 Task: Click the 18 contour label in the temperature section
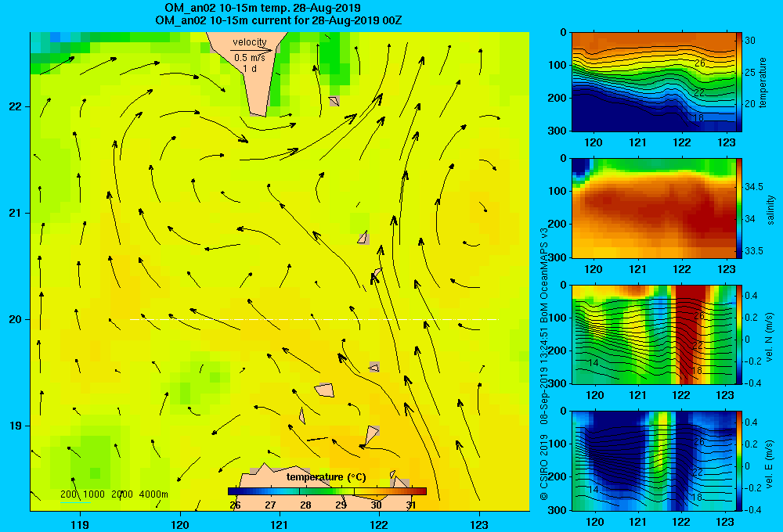click(698, 118)
